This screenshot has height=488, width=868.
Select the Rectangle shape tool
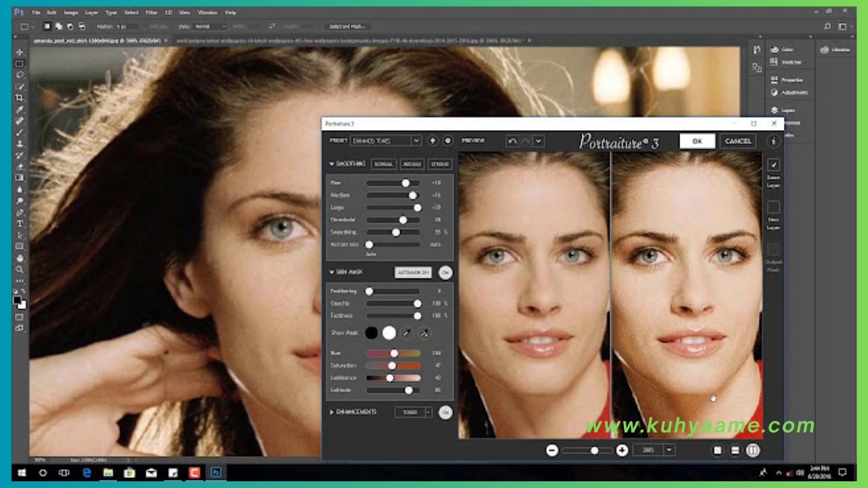click(20, 246)
